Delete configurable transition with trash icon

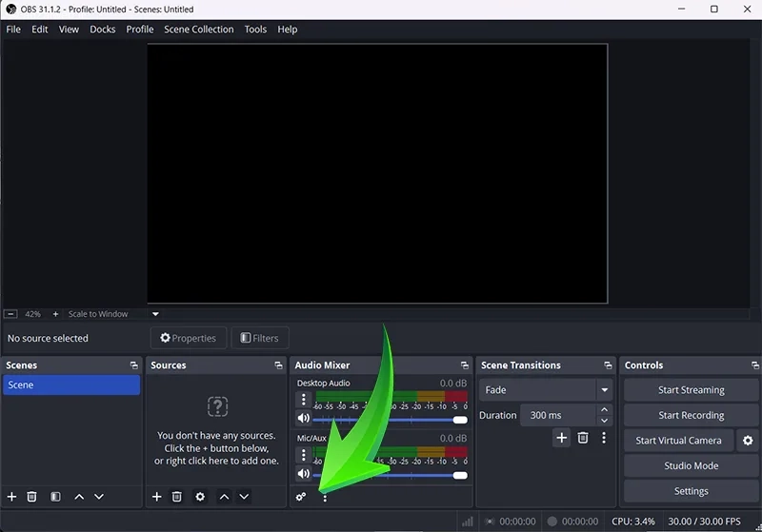click(x=583, y=438)
